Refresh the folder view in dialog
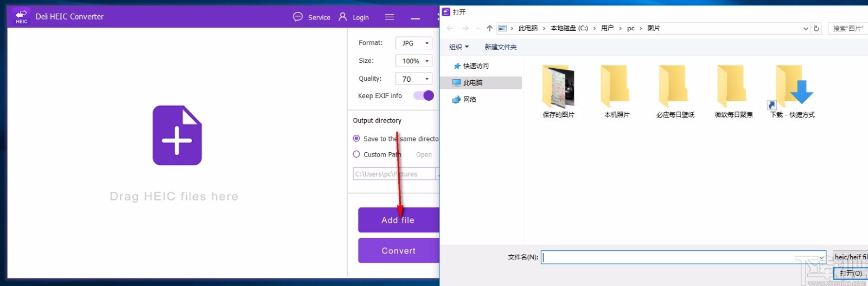This screenshot has width=868, height=286. [816, 28]
